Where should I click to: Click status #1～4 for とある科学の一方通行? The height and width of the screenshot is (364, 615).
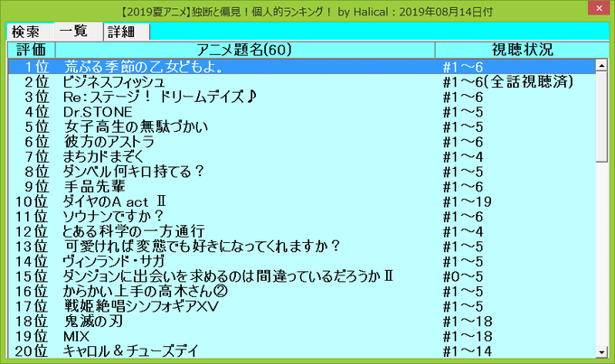coord(463,231)
